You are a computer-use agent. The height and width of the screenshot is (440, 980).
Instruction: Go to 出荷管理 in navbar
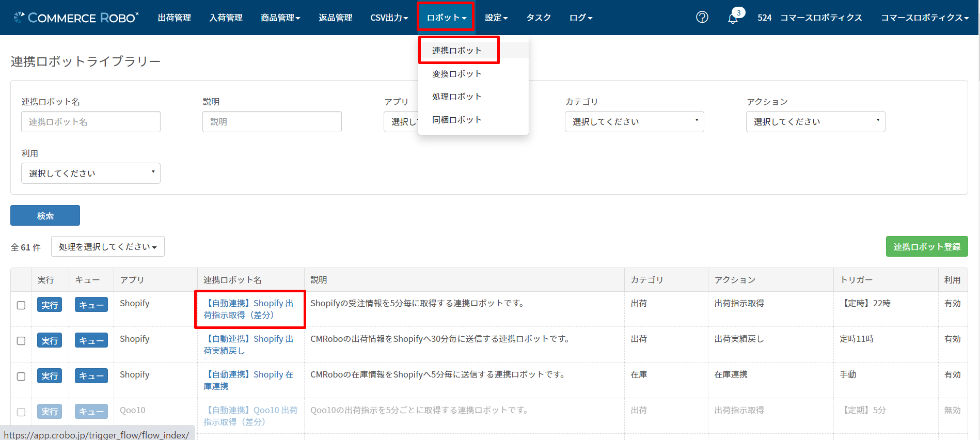pos(175,18)
